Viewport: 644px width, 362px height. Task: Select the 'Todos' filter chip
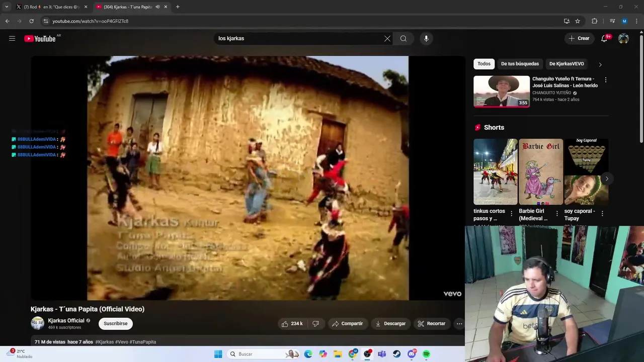coord(484,64)
